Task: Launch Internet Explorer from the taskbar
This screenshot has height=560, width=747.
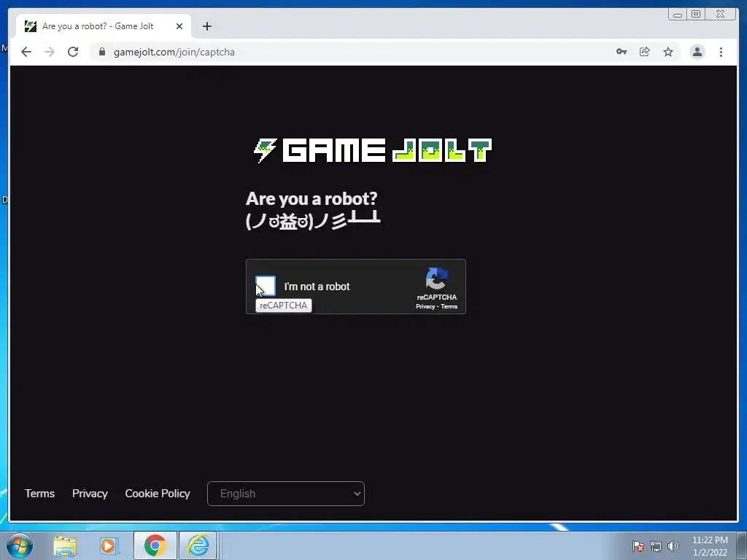Action: pyautogui.click(x=198, y=545)
